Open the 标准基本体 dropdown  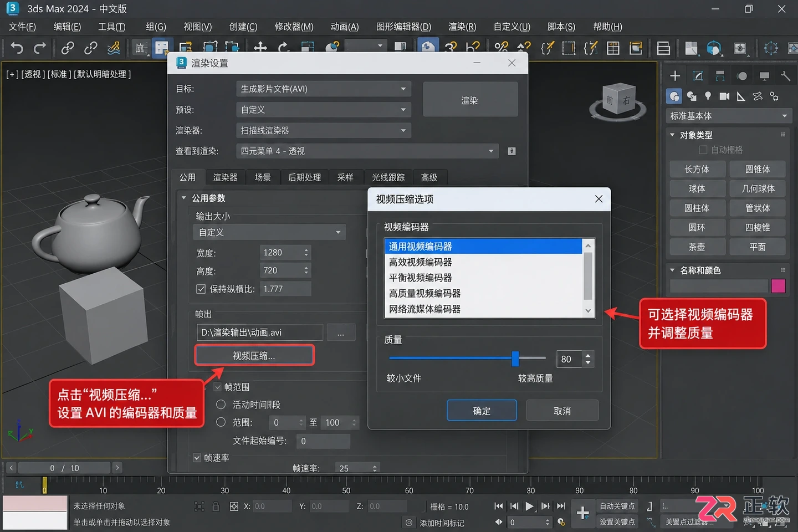coord(728,116)
